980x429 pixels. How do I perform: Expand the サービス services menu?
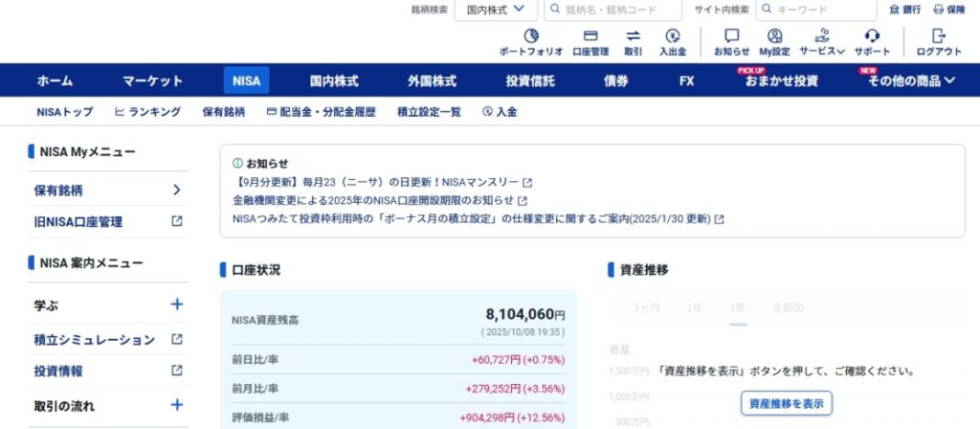pos(822,42)
